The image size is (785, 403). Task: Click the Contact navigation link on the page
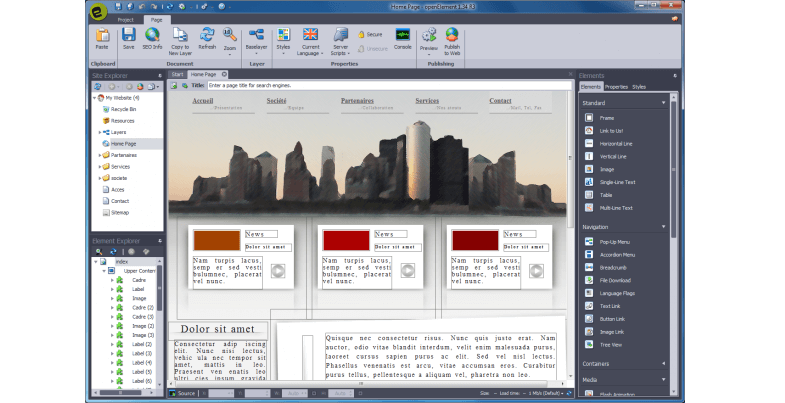point(501,101)
